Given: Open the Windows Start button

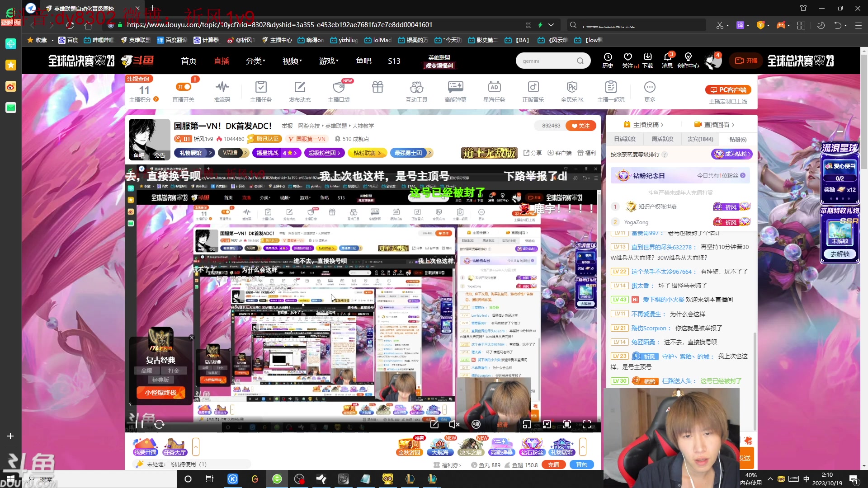Looking at the screenshot, I should click(11, 479).
